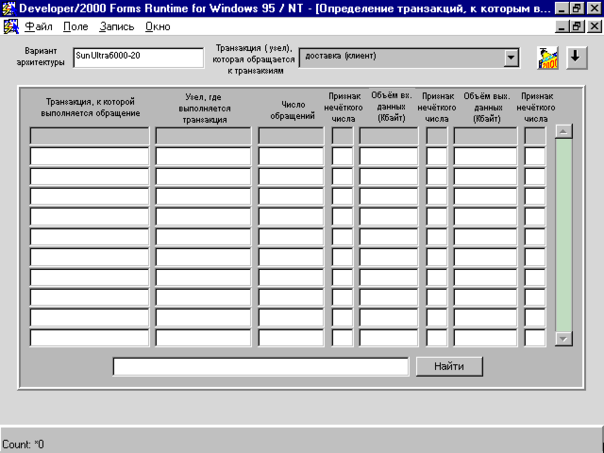Click the Объём вых. данных (Кбайт) header
Viewport: 604px width, 453px height.
(x=487, y=107)
